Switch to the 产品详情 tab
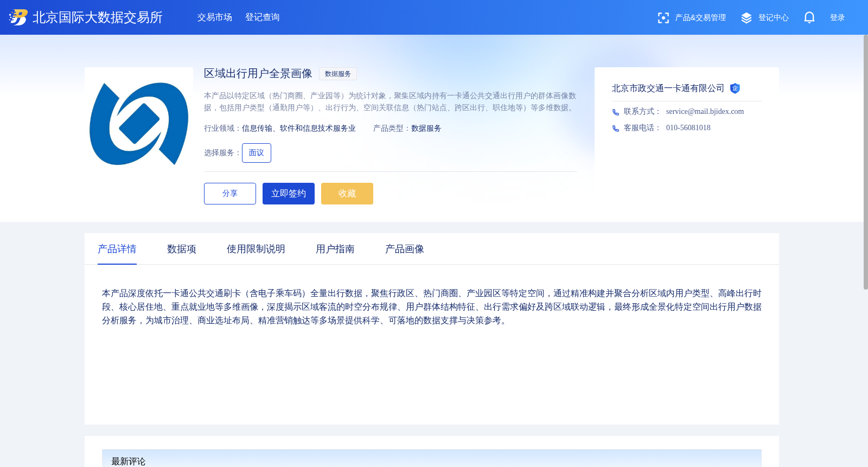This screenshot has height=467, width=868. (117, 249)
